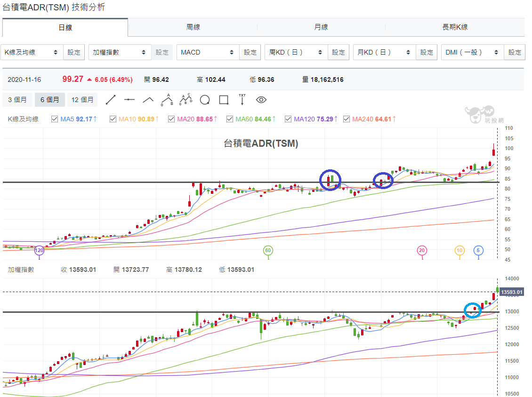Open the DMI (一般) indicator dropdown
Screen dimensions: 532x397
[472, 52]
